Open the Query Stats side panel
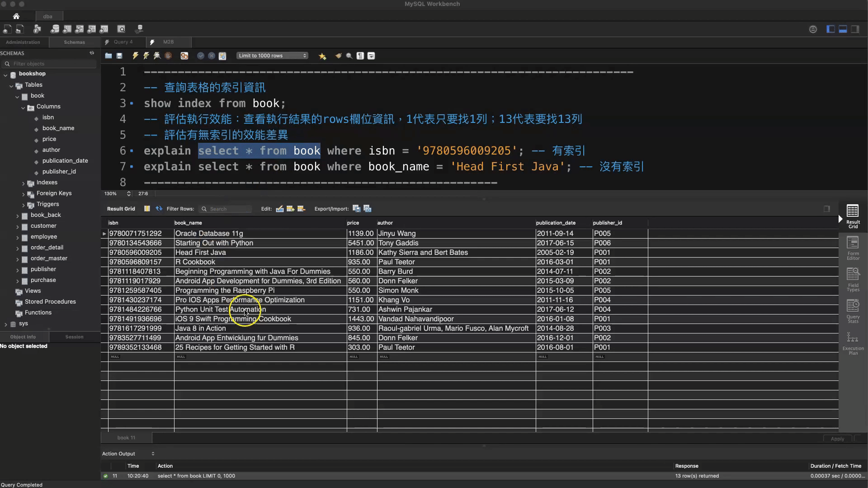 [853, 312]
